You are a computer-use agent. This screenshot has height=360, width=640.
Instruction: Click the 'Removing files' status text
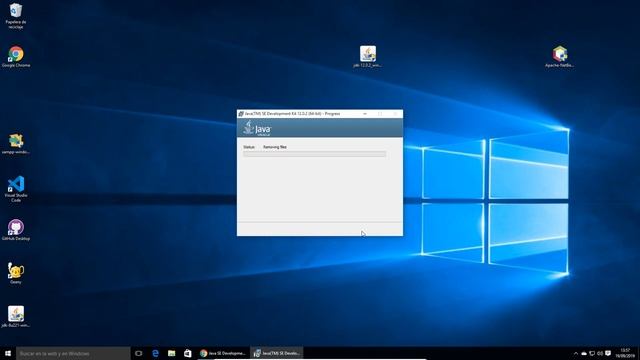click(x=275, y=147)
